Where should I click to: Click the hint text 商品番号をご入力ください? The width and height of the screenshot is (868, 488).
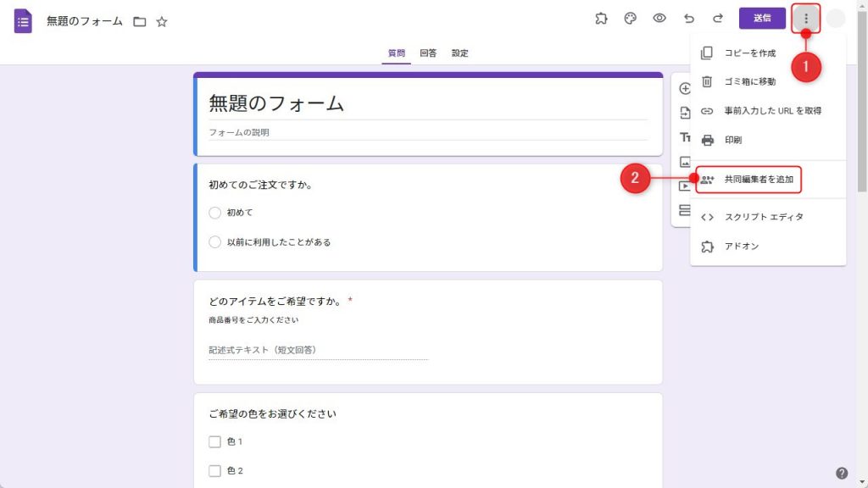pos(253,319)
